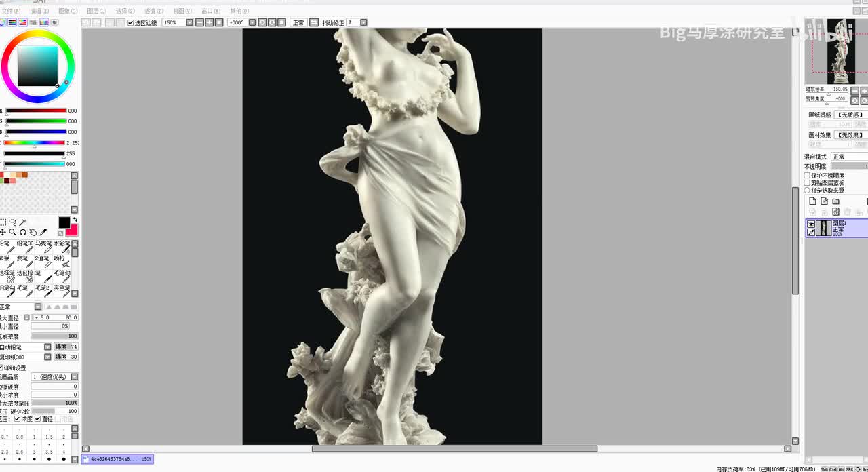Flip the view horizontally icon
Viewport: 868px width, 472px height.
(x=314, y=22)
